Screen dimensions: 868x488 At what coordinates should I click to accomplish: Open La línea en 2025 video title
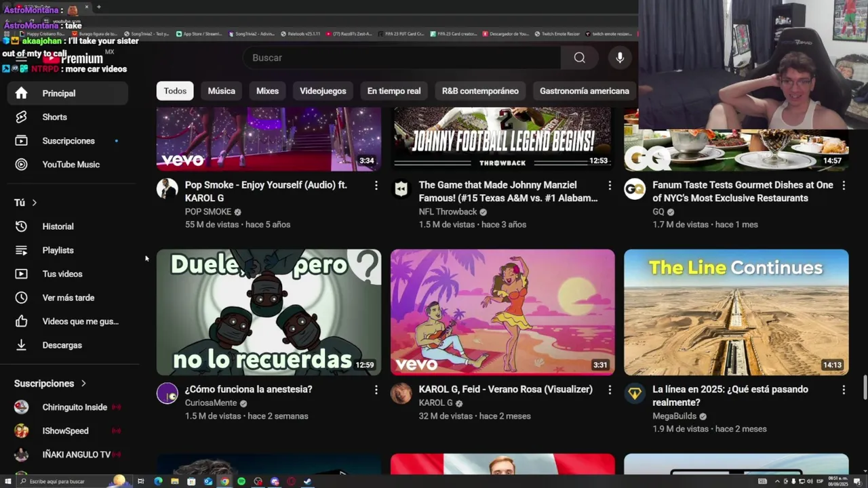coord(730,396)
